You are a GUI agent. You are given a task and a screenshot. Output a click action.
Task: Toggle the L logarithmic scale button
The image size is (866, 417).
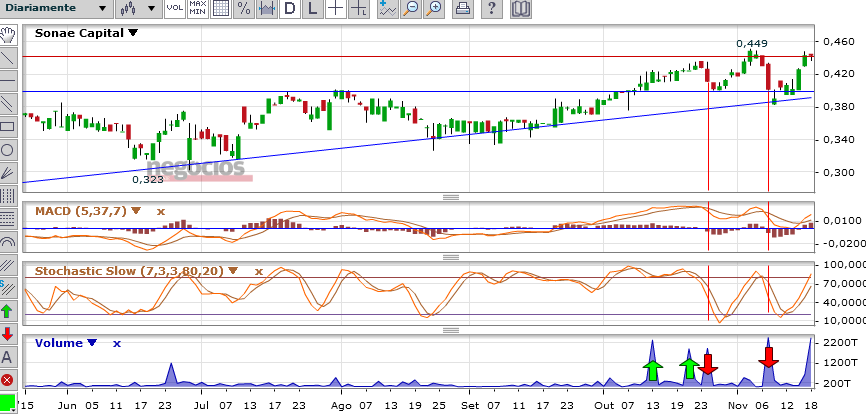pyautogui.click(x=313, y=8)
